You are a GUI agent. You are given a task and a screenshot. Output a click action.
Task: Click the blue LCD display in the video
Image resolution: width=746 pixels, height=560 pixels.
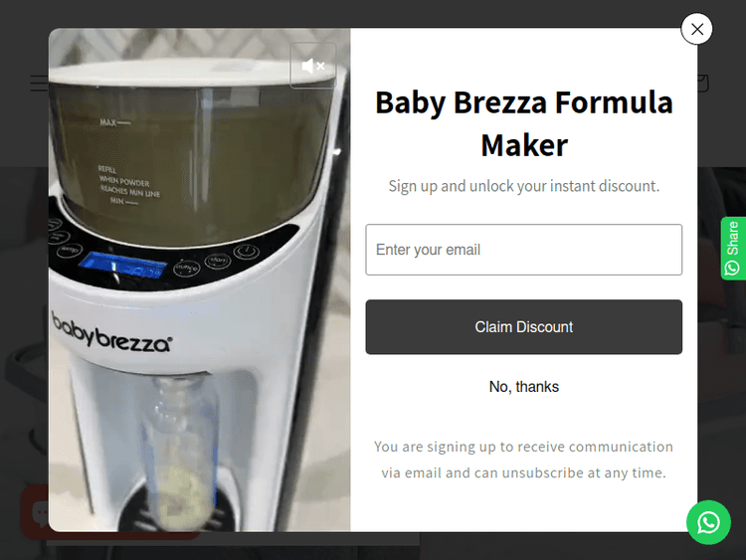(121, 267)
